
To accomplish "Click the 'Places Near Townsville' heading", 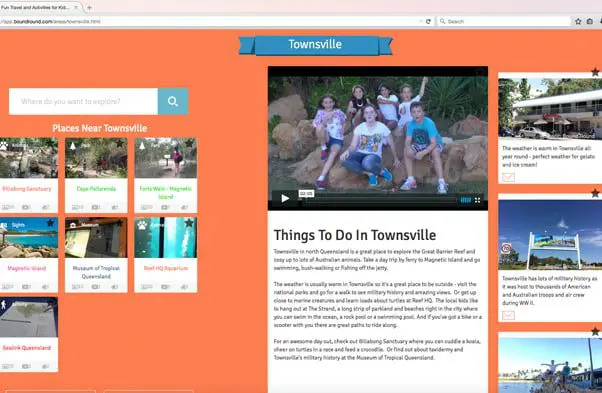I will point(99,128).
